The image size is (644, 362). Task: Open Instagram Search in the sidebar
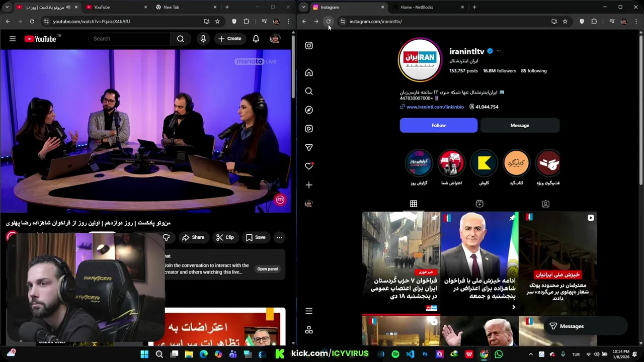tap(309, 91)
